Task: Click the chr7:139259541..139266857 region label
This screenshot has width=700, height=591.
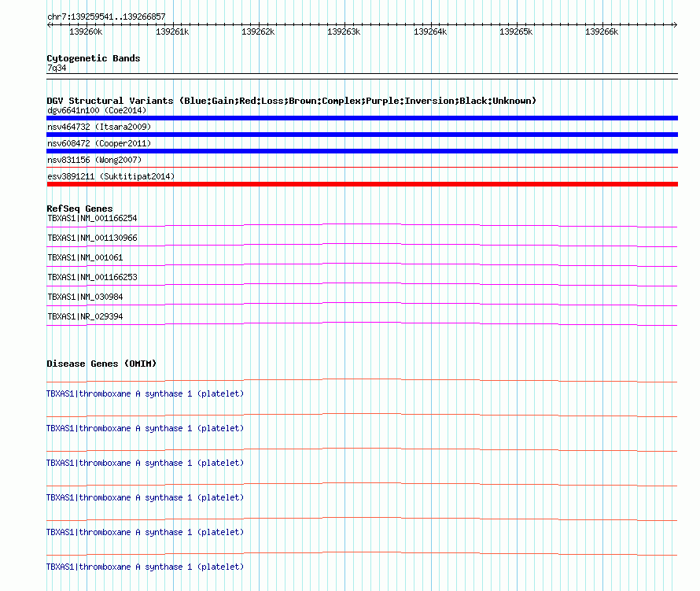Action: click(106, 17)
